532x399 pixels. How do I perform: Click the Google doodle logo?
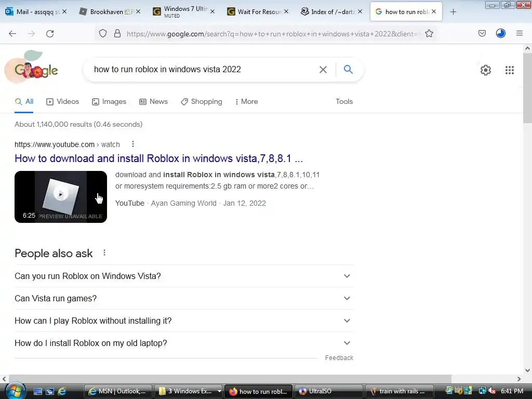(x=32, y=67)
